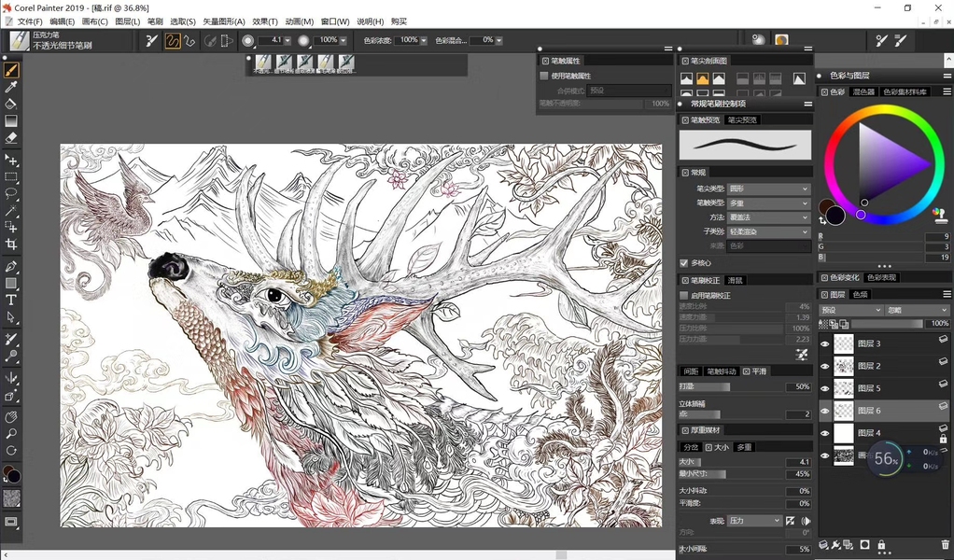This screenshot has width=954, height=560.
Task: Open the paper texture selector in toolbox
Action: pos(11,498)
